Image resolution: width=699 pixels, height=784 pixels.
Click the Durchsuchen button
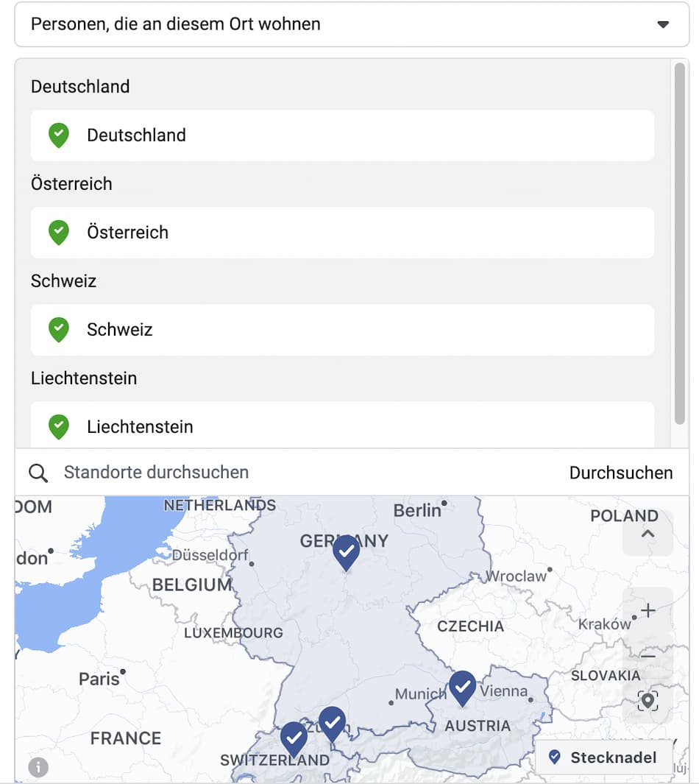click(621, 473)
